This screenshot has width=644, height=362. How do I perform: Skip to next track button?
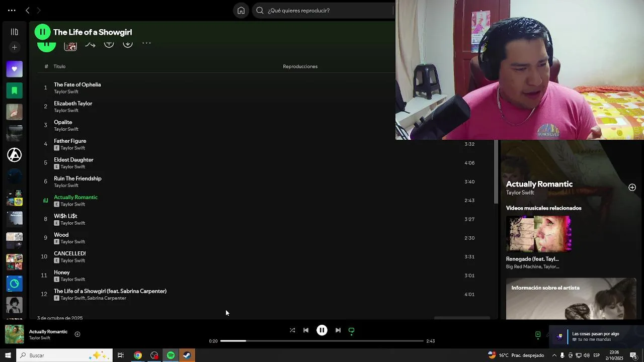pyautogui.click(x=338, y=330)
